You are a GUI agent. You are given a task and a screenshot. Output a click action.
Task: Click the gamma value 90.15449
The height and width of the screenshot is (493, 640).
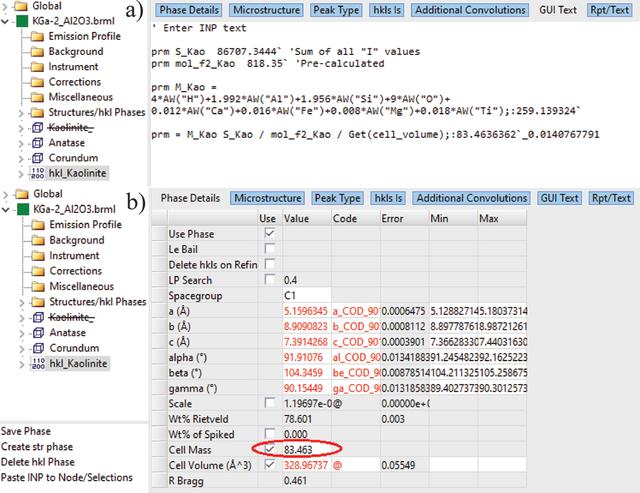coord(303,388)
